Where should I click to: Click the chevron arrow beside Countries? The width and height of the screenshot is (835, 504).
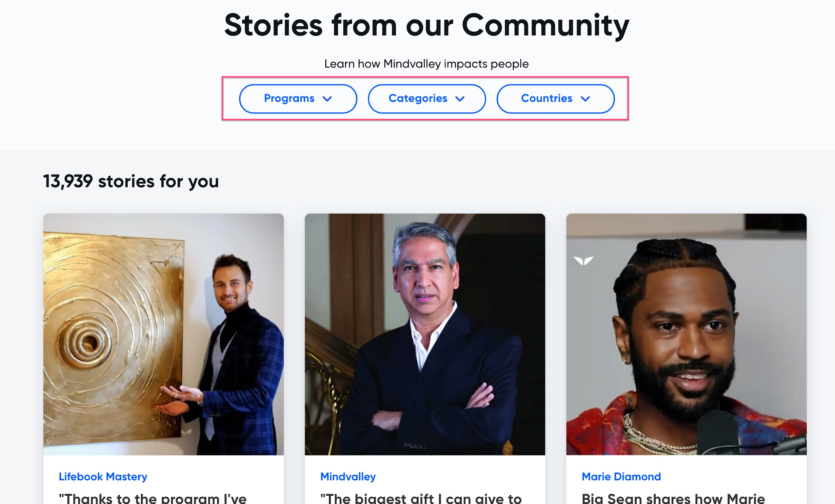[x=585, y=99]
